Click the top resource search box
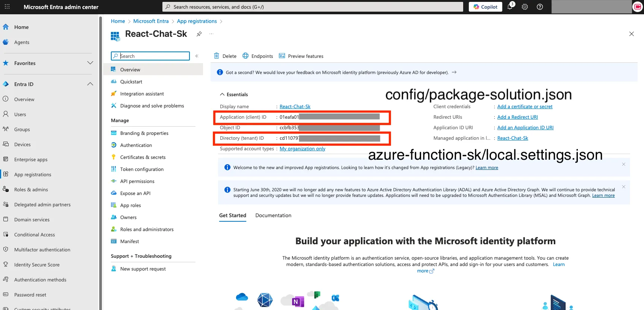Image resolution: width=644 pixels, height=310 pixels. 313,7
